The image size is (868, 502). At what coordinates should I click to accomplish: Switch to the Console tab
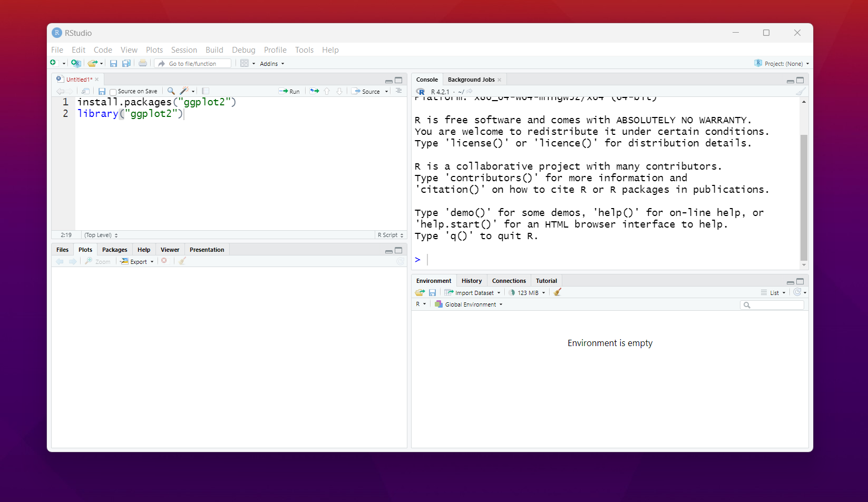pyautogui.click(x=427, y=80)
